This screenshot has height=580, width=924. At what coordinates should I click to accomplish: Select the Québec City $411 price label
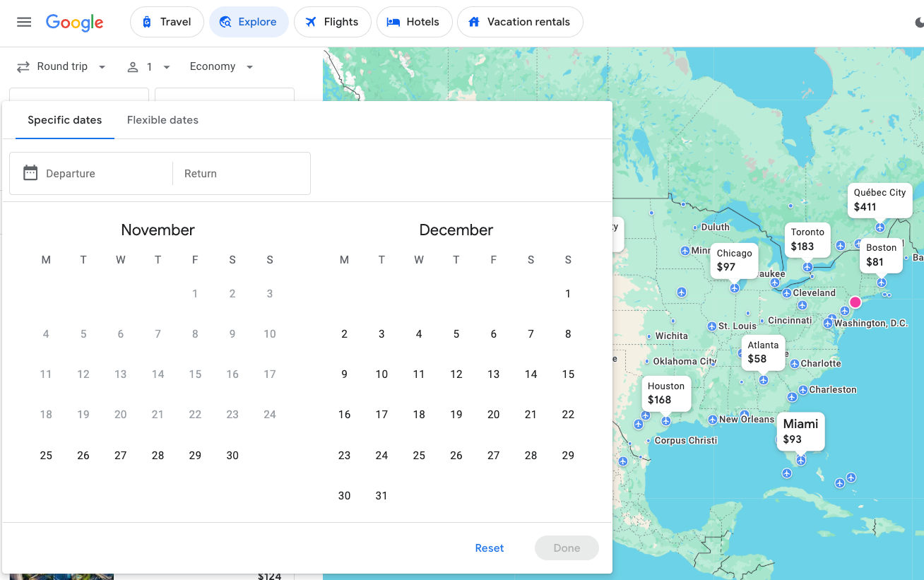tap(879, 200)
